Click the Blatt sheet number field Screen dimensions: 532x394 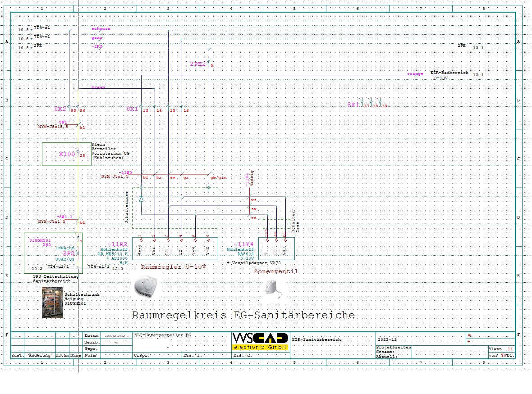pyautogui.click(x=501, y=349)
